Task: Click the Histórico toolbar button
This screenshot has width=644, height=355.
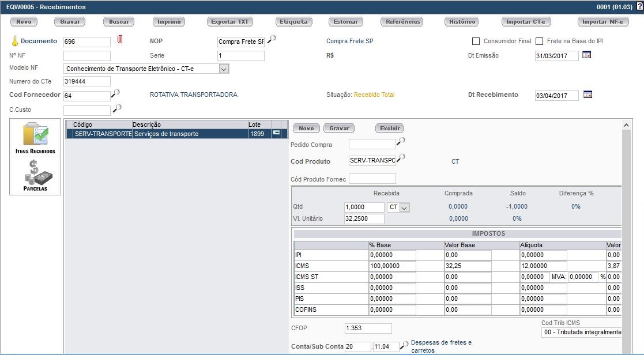Action: pyautogui.click(x=461, y=22)
